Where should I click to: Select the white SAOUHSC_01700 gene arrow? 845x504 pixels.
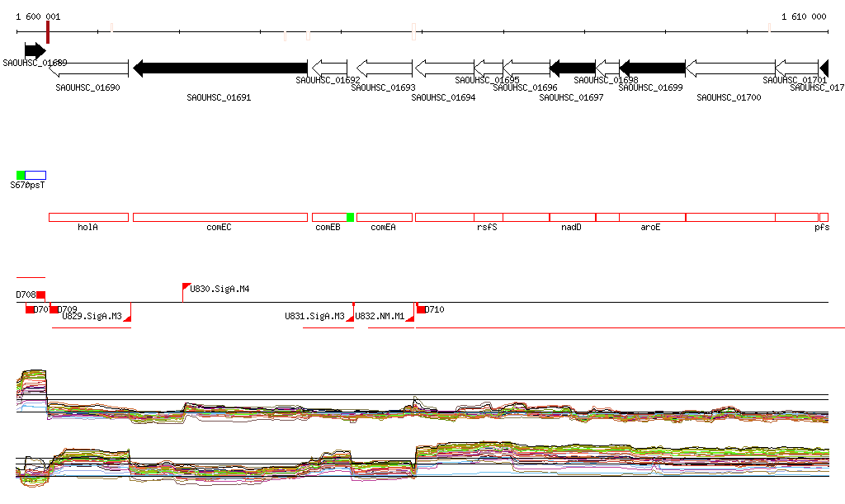pos(731,68)
